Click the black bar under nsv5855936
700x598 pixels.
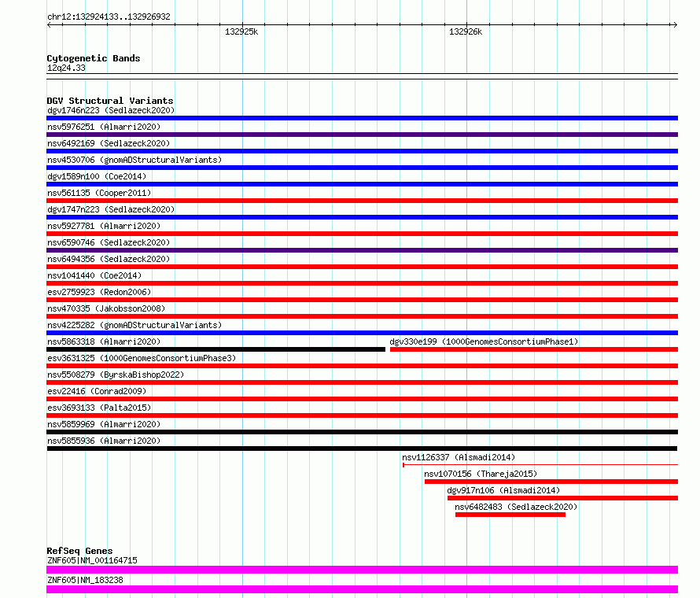[362, 448]
